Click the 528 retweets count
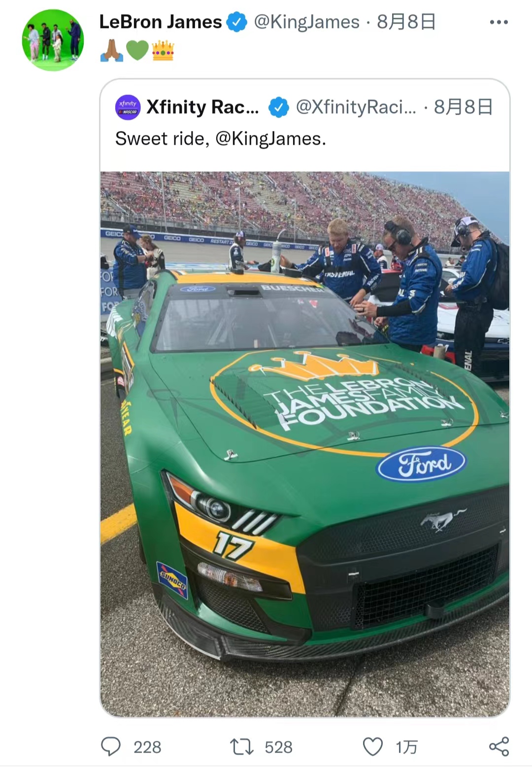 (x=278, y=747)
